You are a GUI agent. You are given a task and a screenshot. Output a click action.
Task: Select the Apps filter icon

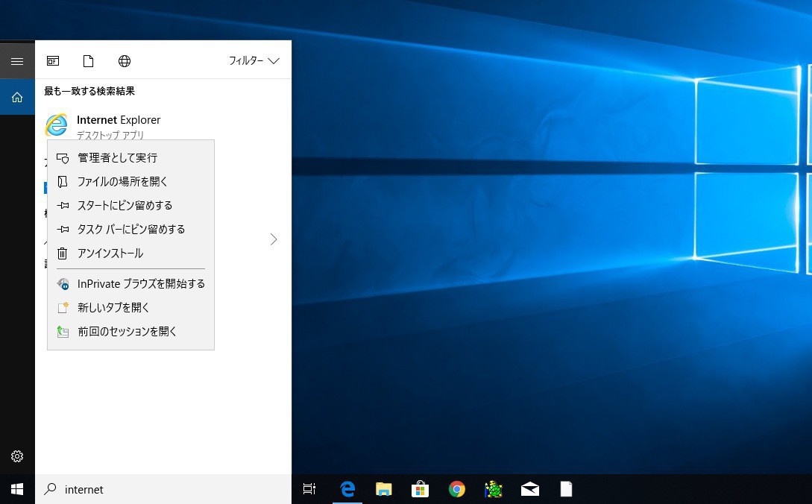coord(53,61)
